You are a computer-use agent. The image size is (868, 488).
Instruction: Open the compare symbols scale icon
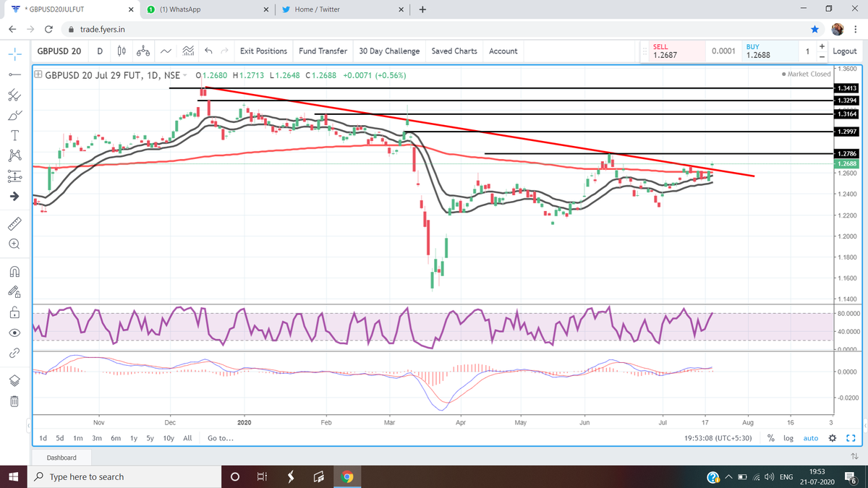coord(144,51)
